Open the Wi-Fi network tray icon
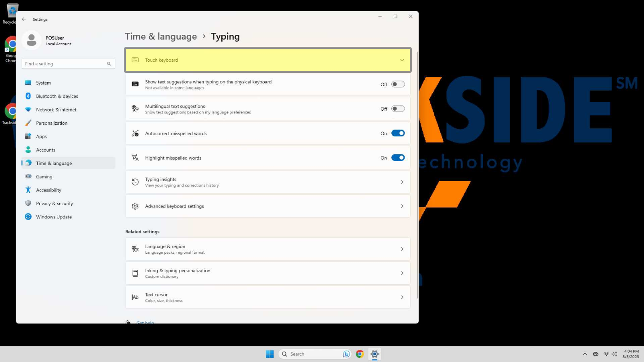The width and height of the screenshot is (644, 362). 606,354
